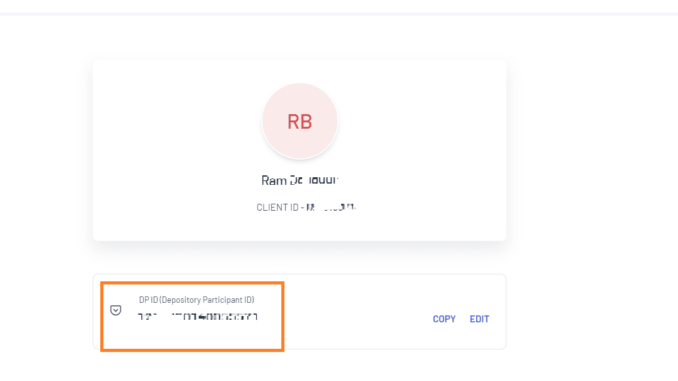Click inside the orange highlighted DP ID box
Viewport: 678px width, 381px height.
coord(192,317)
